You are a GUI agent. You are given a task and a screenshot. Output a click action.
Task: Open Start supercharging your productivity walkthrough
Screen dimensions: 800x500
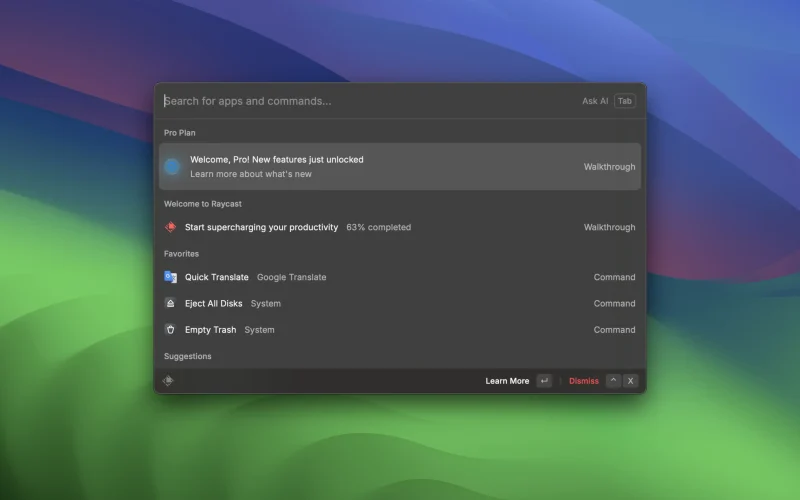pyautogui.click(x=400, y=227)
